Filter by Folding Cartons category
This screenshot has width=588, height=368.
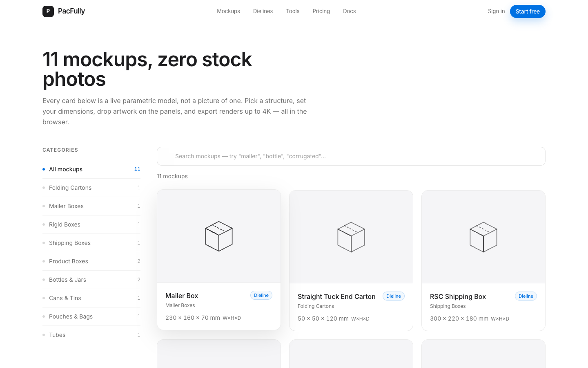point(91,188)
